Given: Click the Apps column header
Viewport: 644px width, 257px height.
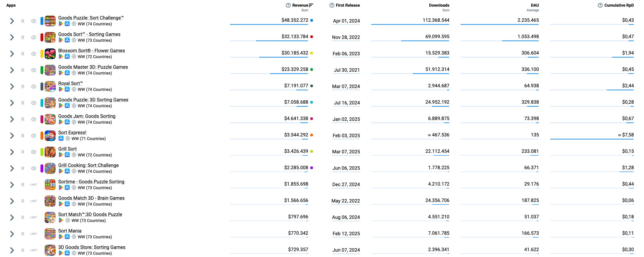Looking at the screenshot, I should pos(11,5).
